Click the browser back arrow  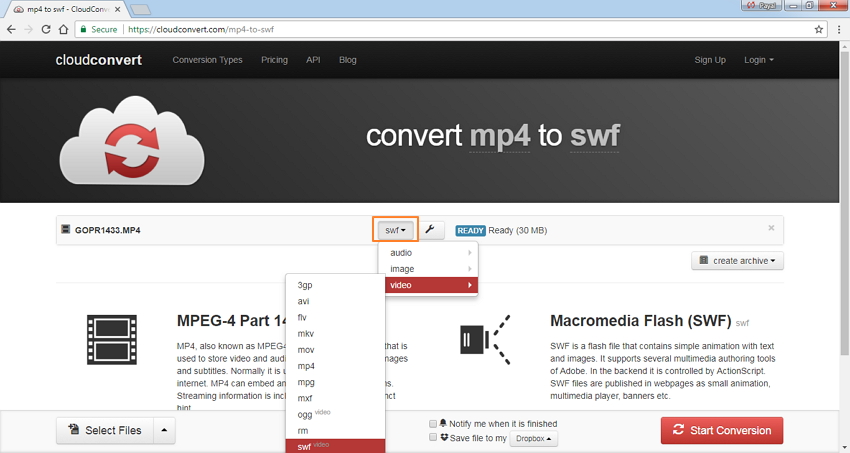pyautogui.click(x=11, y=29)
